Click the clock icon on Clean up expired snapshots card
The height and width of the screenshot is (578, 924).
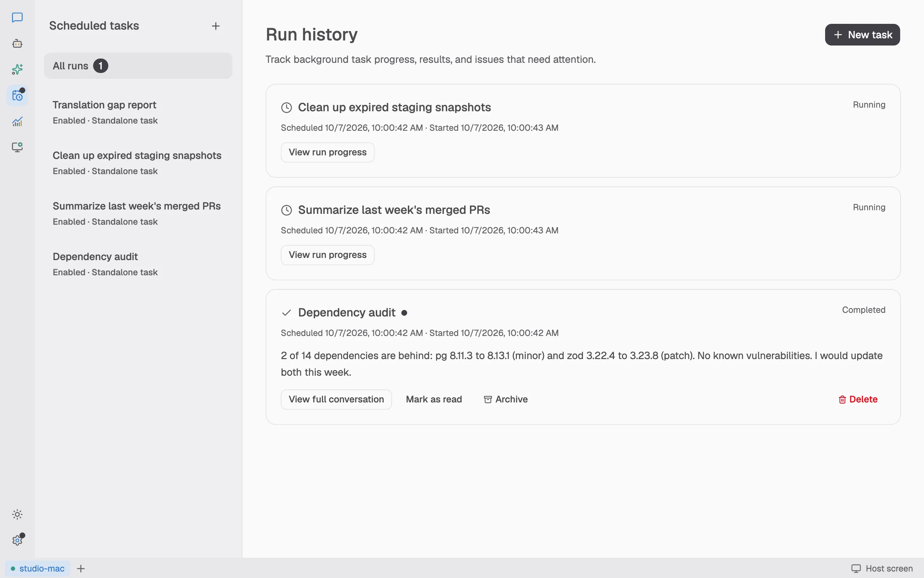click(286, 108)
